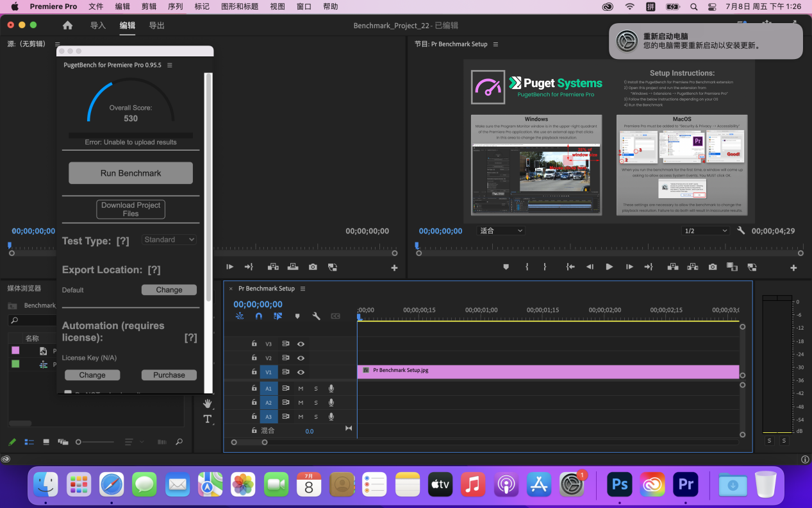
Task: Open the 图形和标题 menu
Action: click(238, 6)
